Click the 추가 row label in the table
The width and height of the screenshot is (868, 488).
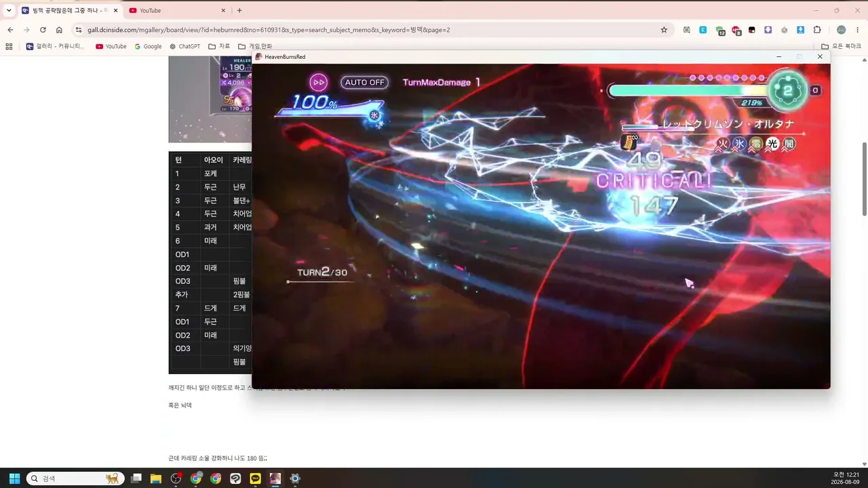(181, 295)
